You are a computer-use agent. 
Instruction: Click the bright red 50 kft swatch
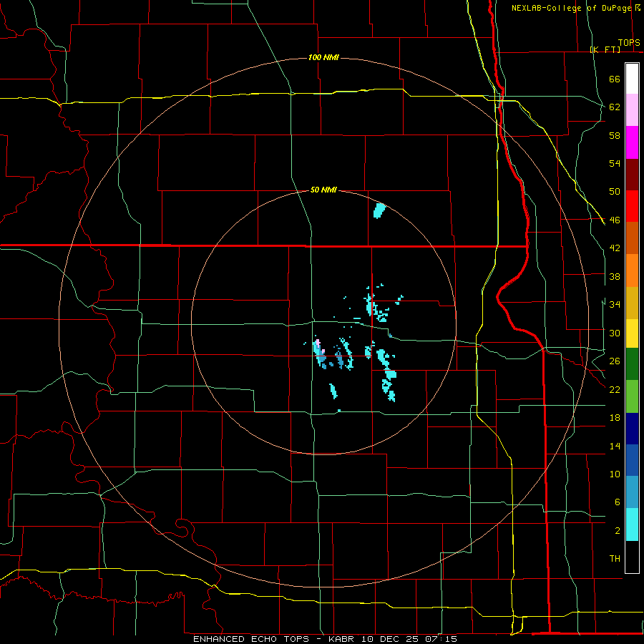(632, 206)
